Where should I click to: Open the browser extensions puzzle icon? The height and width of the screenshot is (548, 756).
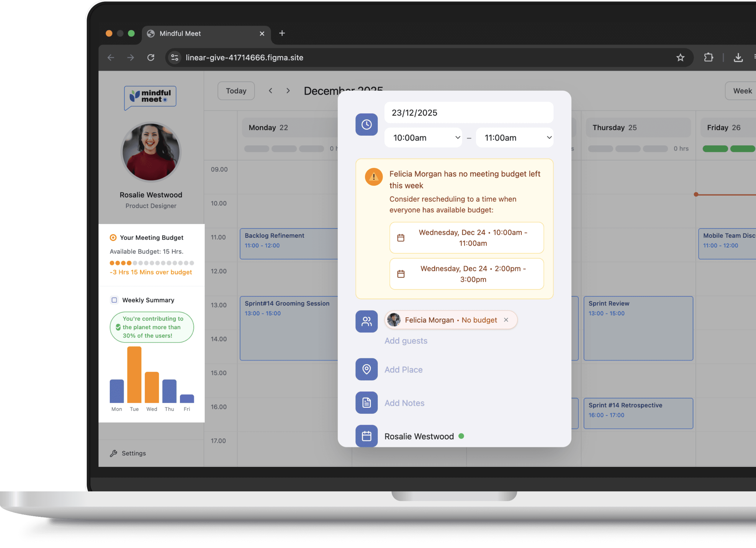[x=708, y=58]
